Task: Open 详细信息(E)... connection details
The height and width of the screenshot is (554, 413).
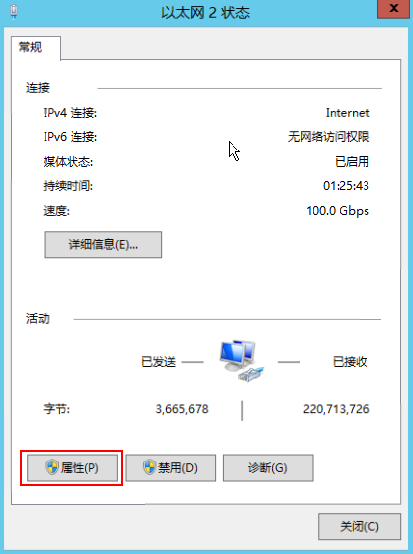Action: (x=103, y=244)
